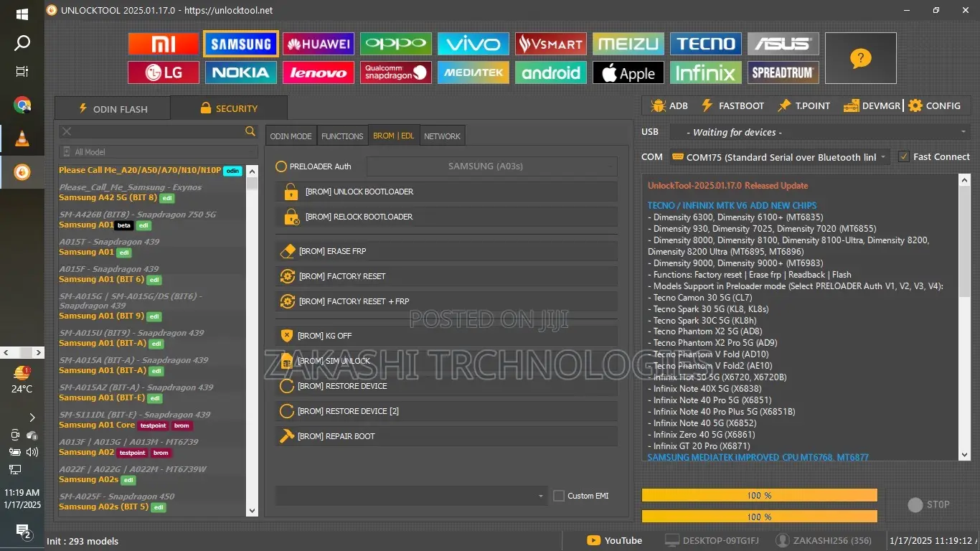Choose the Tecno brand tile
Viewport: 980px width, 551px height.
(x=706, y=44)
